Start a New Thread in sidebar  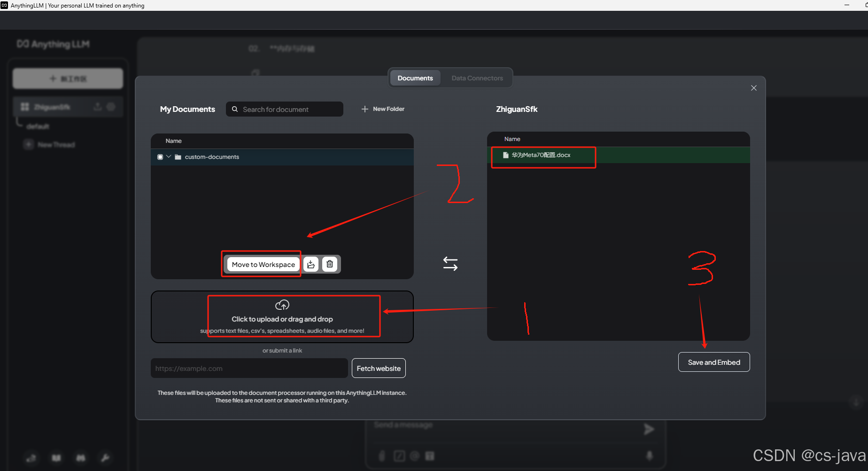(x=50, y=144)
